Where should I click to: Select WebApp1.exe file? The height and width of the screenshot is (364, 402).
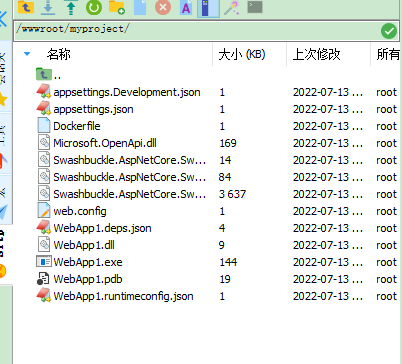coord(88,262)
